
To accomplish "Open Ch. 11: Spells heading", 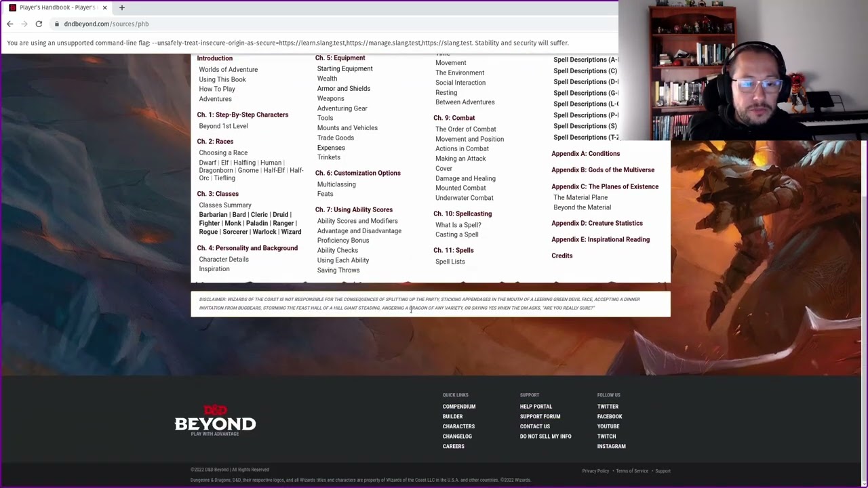I will click(x=454, y=251).
